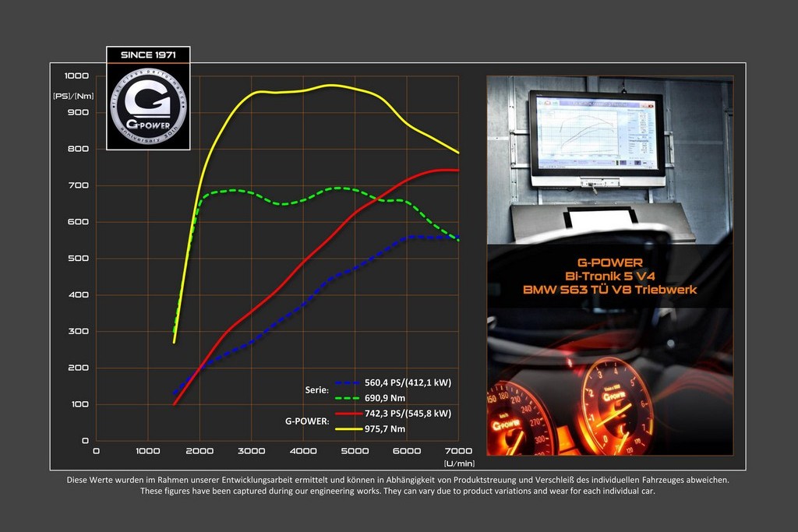Screen dimensions: 798x532
Task: Click the blue dashed legend line sample
Action: click(348, 382)
